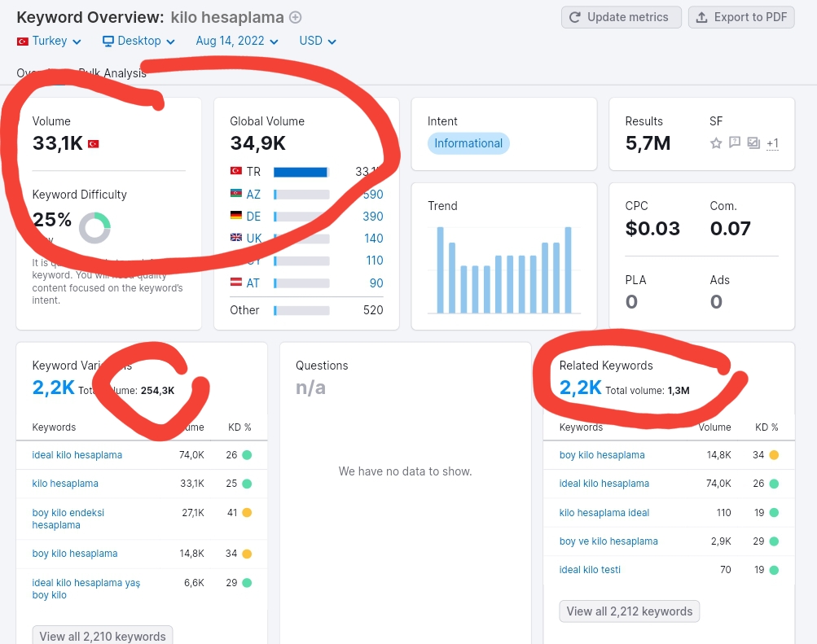Click the Export to PDF button

coord(741,17)
